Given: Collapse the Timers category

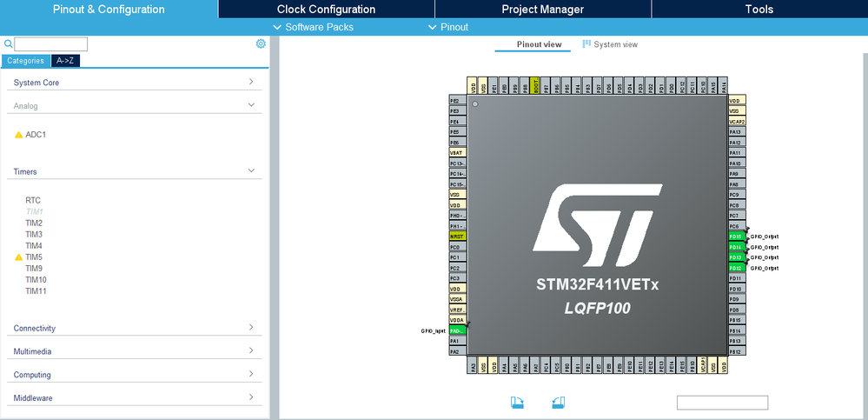Looking at the screenshot, I should (x=135, y=171).
